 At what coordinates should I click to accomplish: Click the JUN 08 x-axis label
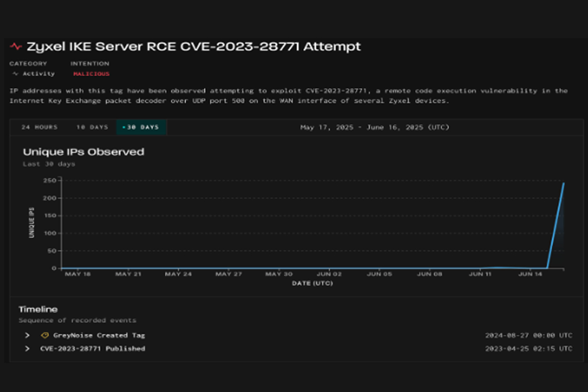430,274
